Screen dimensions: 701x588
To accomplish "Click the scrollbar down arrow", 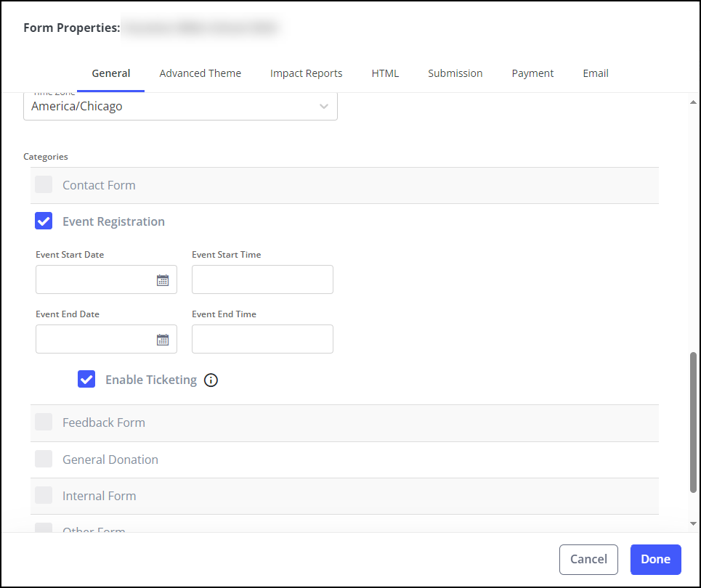I will pos(693,523).
